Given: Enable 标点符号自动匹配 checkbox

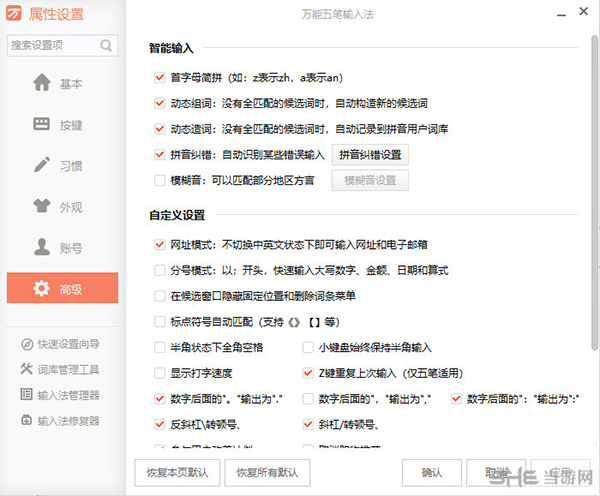Looking at the screenshot, I should [x=160, y=321].
